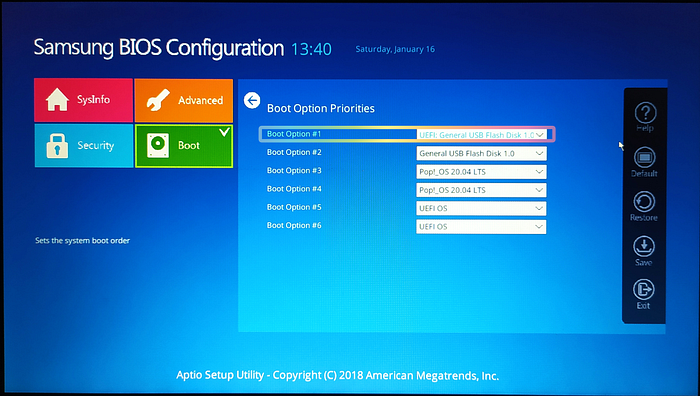Click the hard disk icon on Boot
This screenshot has width=700, height=396.
coord(158,146)
